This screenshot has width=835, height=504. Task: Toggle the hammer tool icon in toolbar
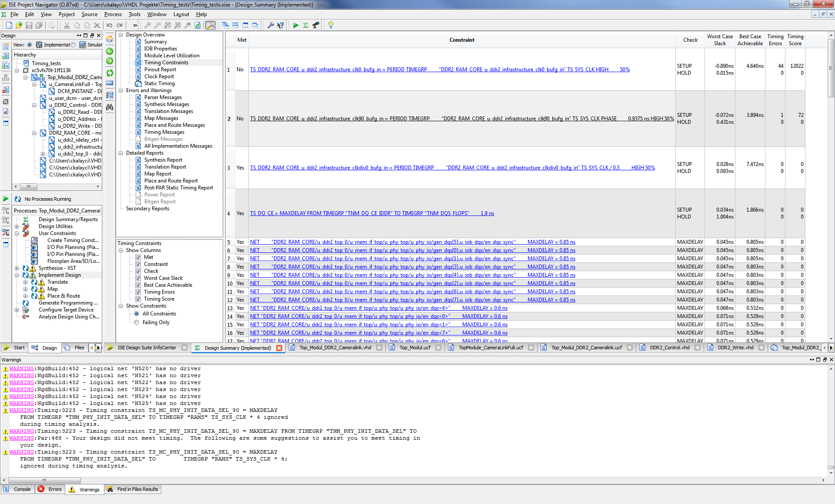point(210,25)
